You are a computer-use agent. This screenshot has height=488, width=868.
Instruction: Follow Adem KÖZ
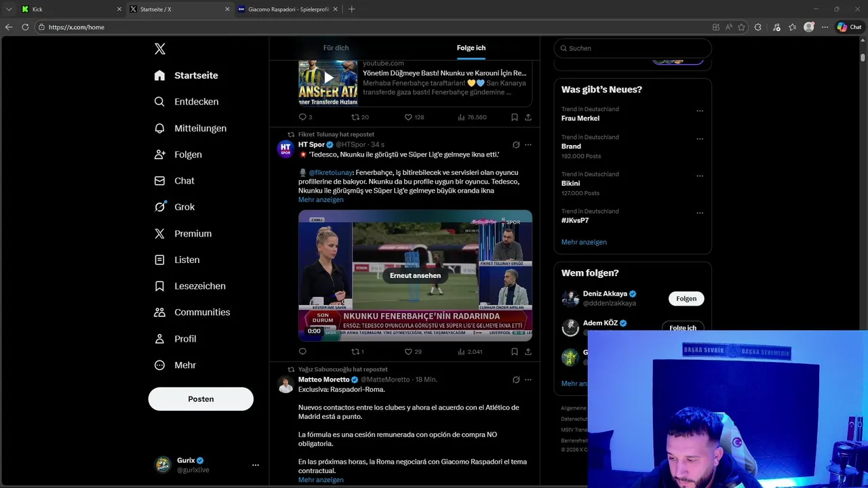coord(683,327)
